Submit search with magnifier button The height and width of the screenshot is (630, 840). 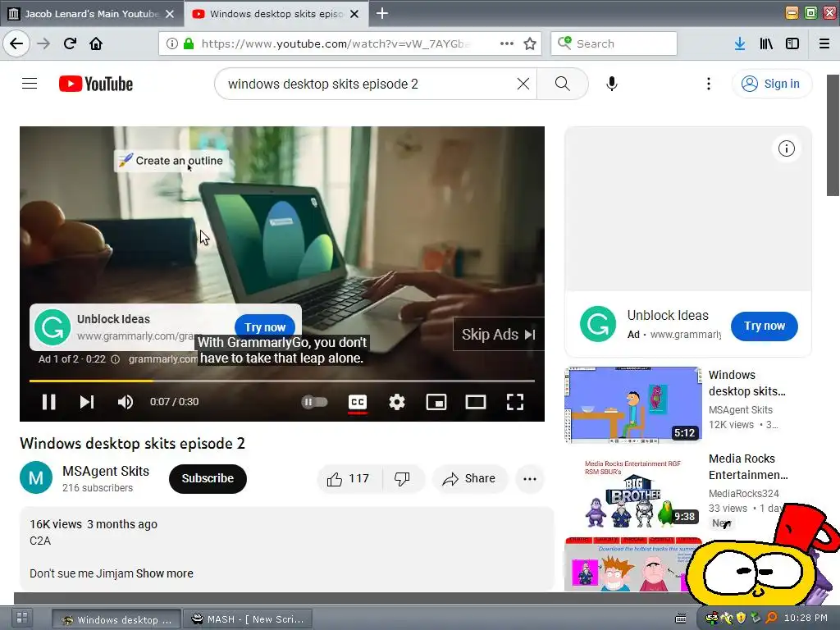tap(563, 84)
